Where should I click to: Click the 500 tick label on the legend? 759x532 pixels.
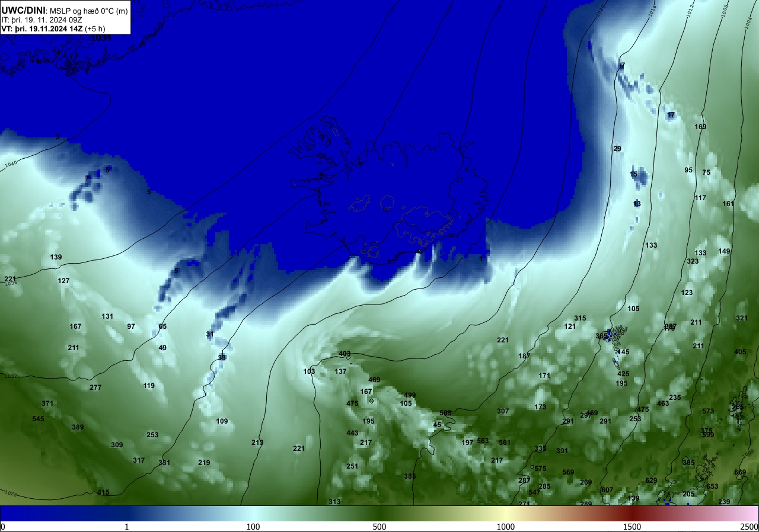[379, 527]
